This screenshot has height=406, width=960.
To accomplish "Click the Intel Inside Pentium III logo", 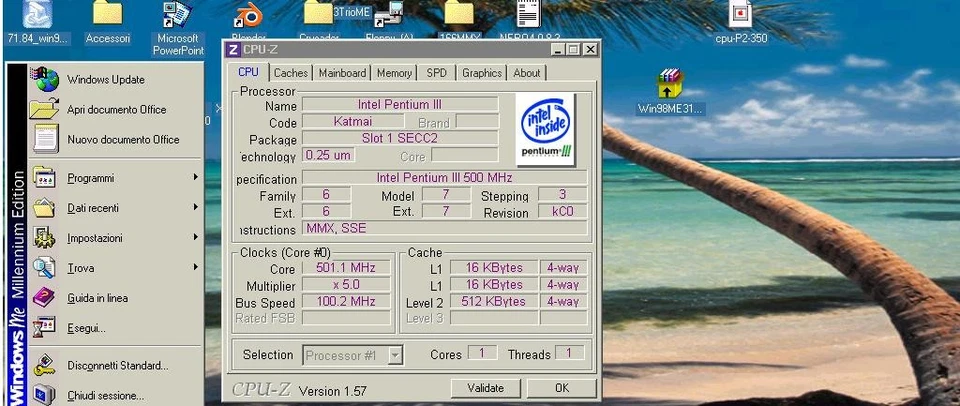I will pos(546,129).
